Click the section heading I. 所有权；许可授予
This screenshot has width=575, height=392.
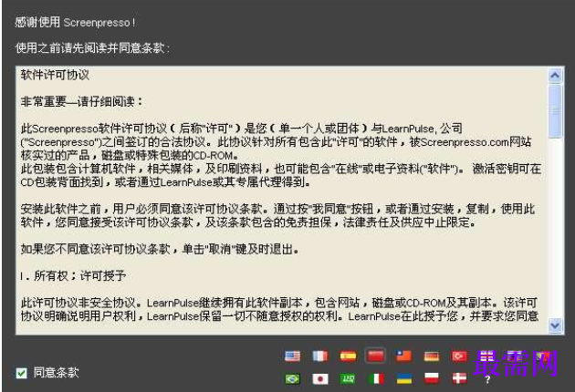73,275
